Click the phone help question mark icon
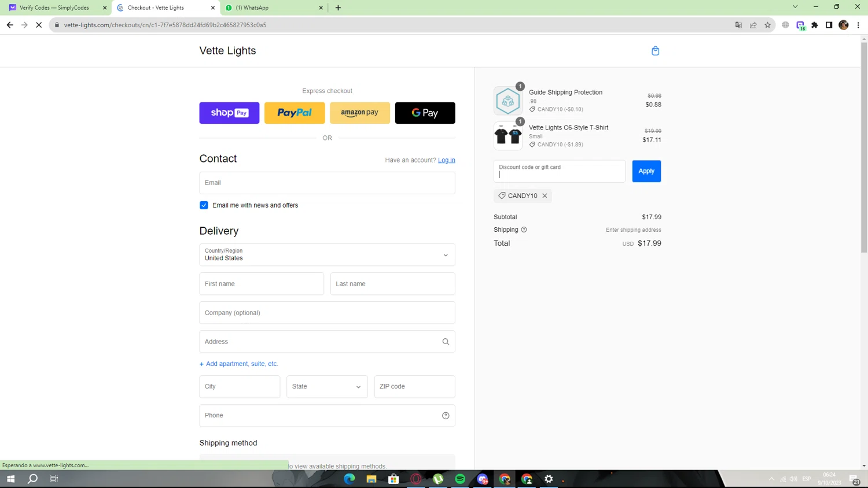 [x=446, y=415]
